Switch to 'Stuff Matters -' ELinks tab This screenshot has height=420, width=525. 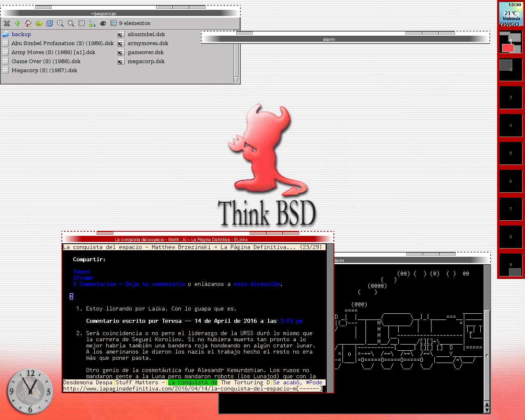(140, 383)
